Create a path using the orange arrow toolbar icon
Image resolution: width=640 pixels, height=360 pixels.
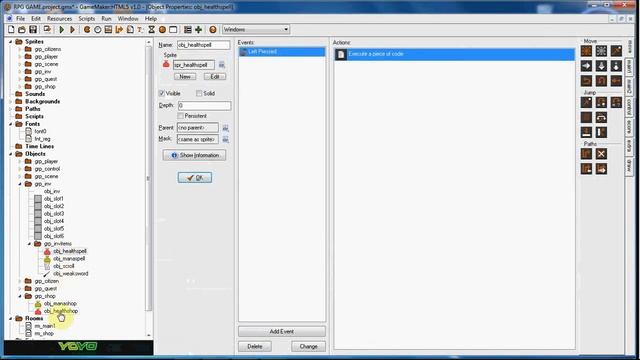119,29
